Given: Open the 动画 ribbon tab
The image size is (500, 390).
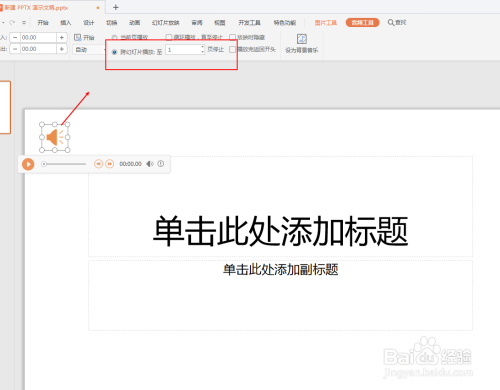Looking at the screenshot, I should coord(134,23).
